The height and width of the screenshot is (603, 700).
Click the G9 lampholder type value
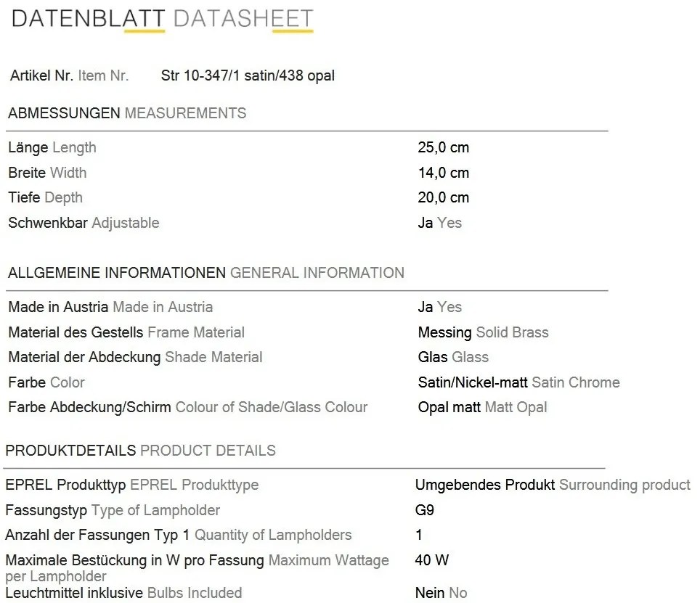(425, 510)
